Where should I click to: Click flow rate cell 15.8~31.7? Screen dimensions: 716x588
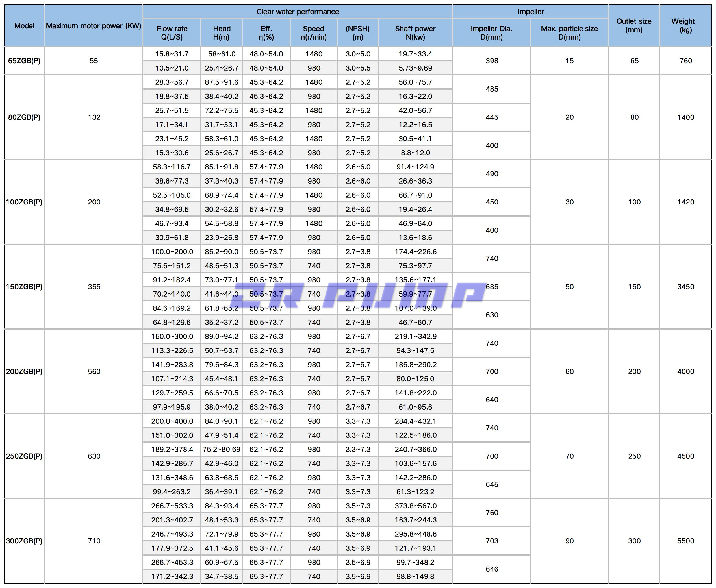click(x=172, y=54)
